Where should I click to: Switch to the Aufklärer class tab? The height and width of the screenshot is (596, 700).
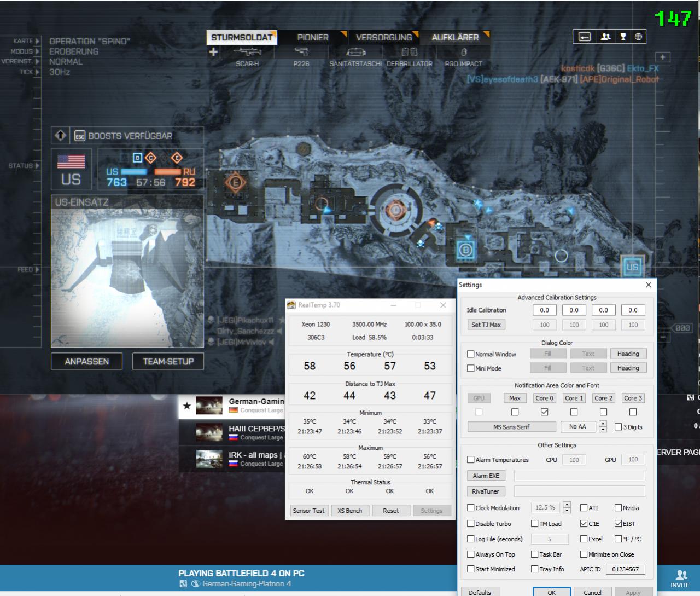(x=455, y=37)
